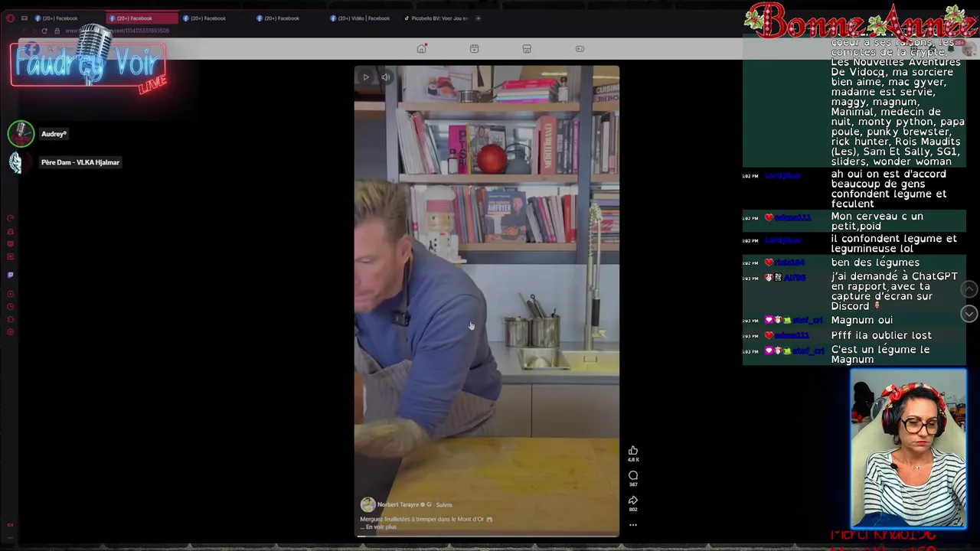Click chat message "Pfff ila oublier lost"
980x551 pixels.
(881, 335)
